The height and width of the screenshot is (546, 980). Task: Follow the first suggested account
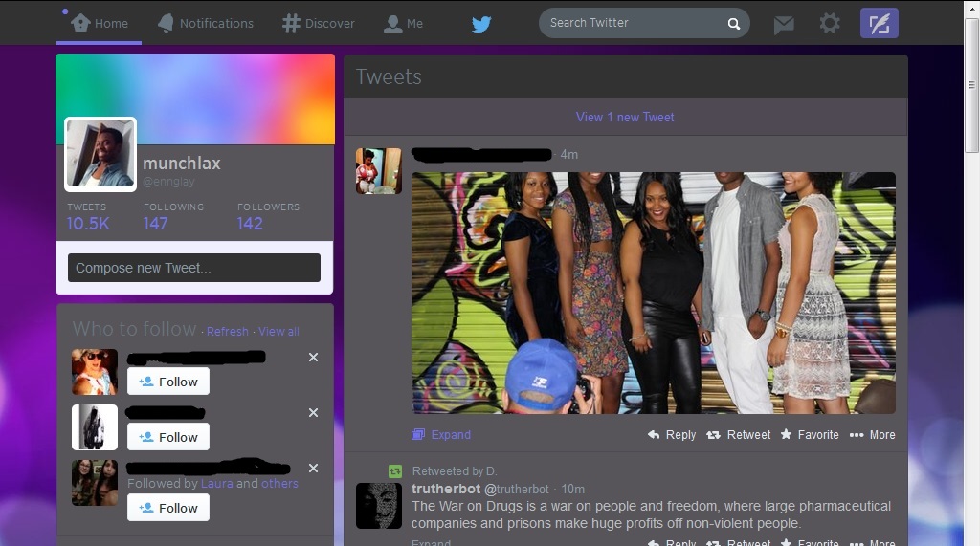[168, 382]
